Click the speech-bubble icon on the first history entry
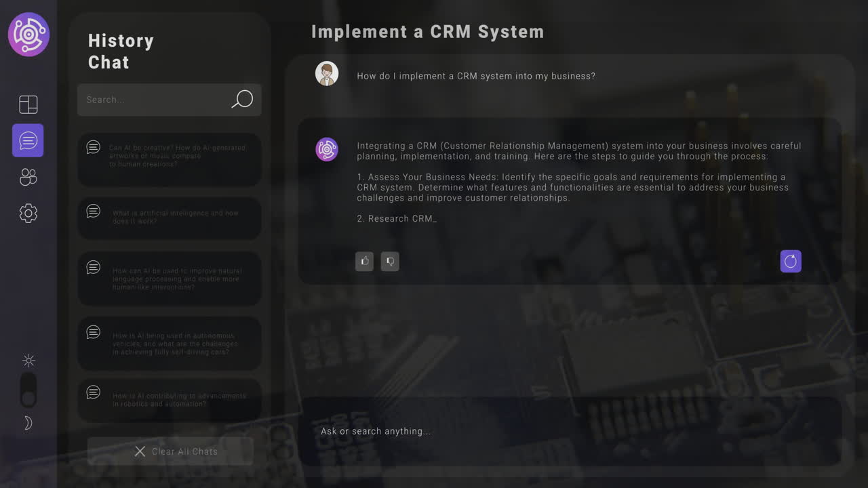The image size is (868, 488). tap(93, 147)
